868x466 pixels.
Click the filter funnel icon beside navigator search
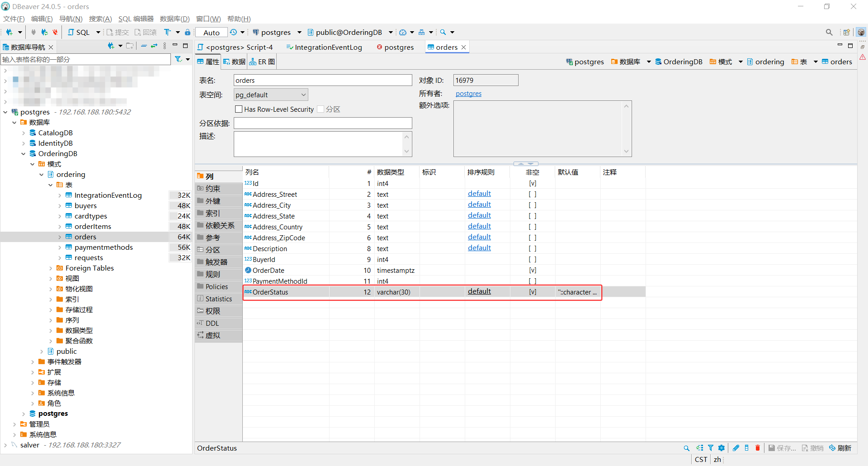[179, 59]
